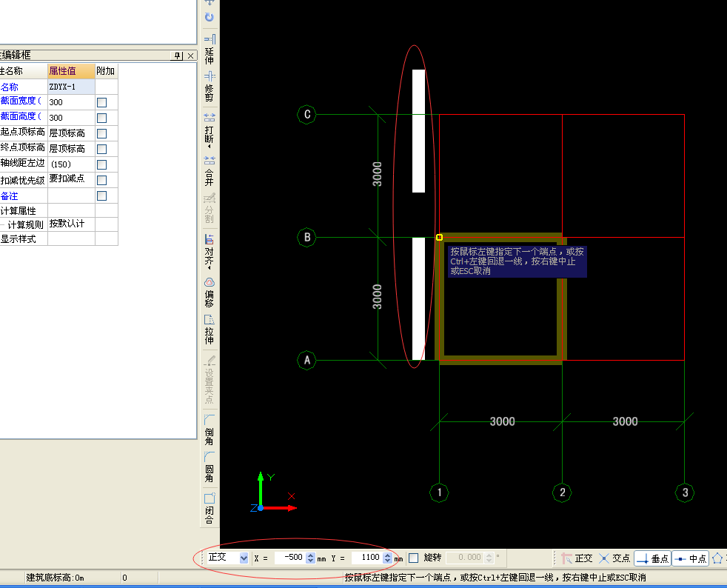Close the property editor panel
727x588 pixels.
(x=190, y=56)
